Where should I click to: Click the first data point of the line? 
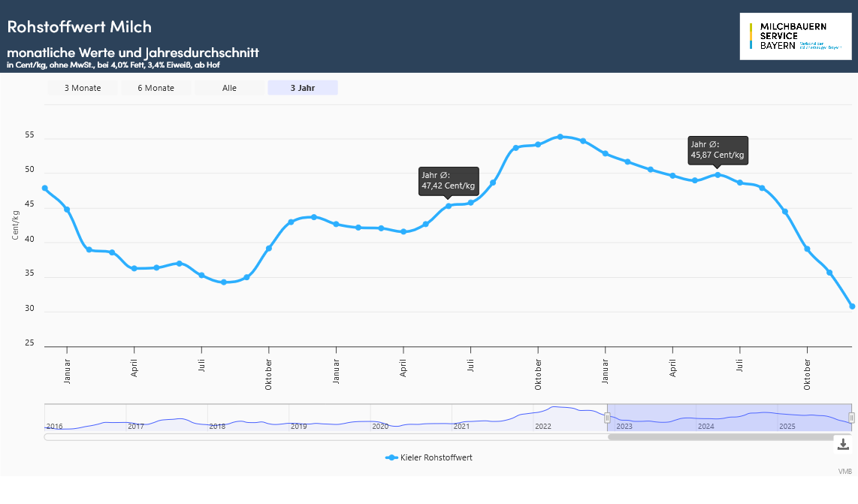click(45, 189)
